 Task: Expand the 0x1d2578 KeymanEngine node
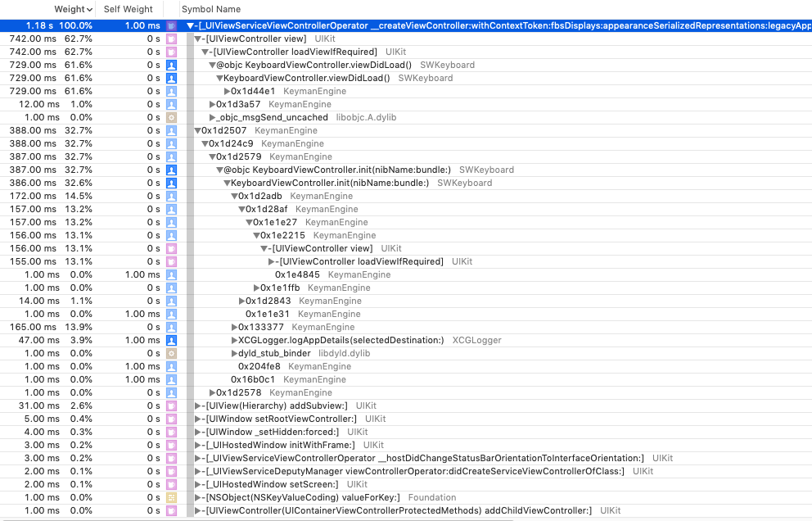pyautogui.click(x=212, y=392)
